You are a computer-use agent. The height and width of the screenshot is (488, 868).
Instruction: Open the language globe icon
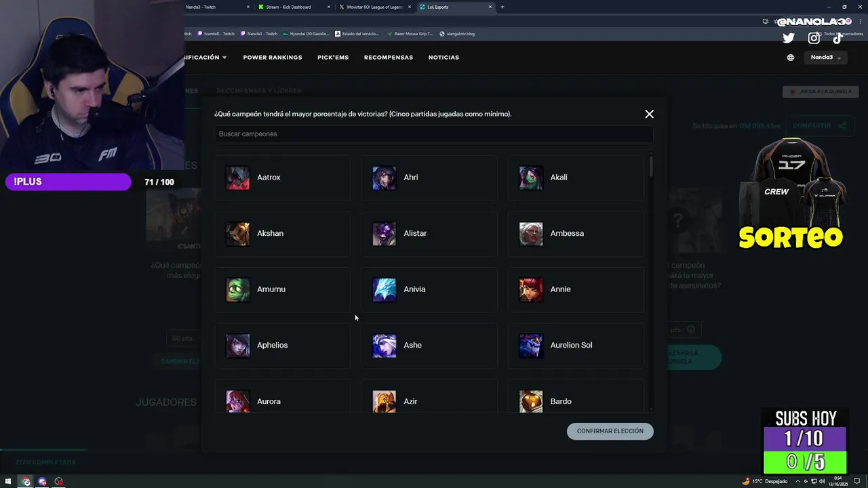[790, 58]
